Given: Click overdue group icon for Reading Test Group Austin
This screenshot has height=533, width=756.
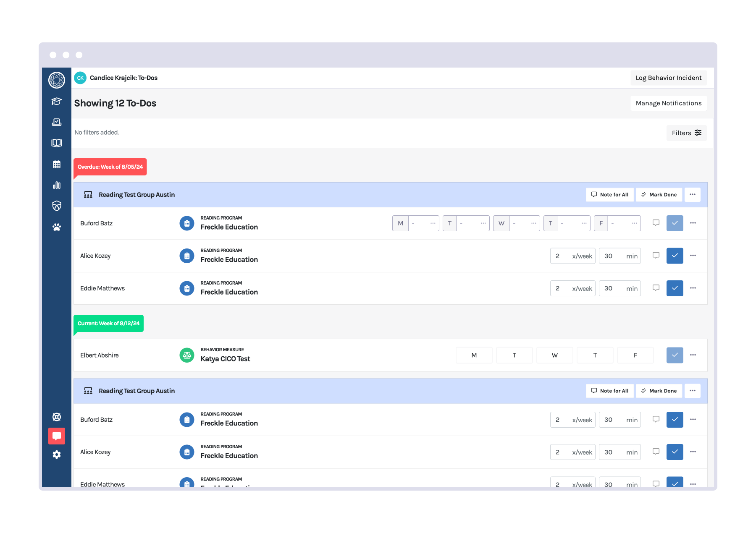Looking at the screenshot, I should (x=88, y=195).
